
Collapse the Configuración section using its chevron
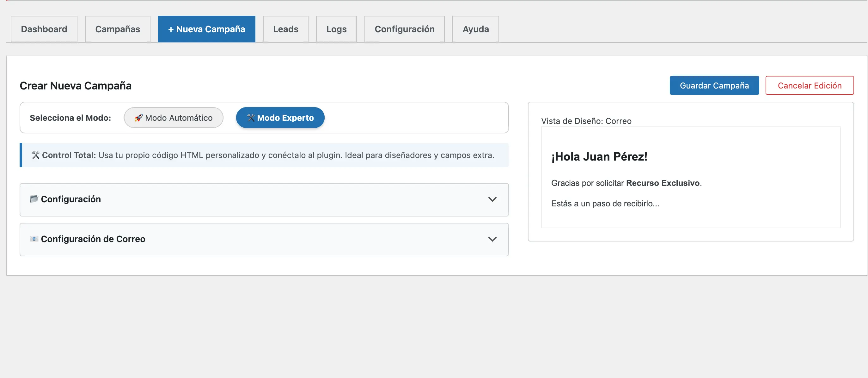492,199
